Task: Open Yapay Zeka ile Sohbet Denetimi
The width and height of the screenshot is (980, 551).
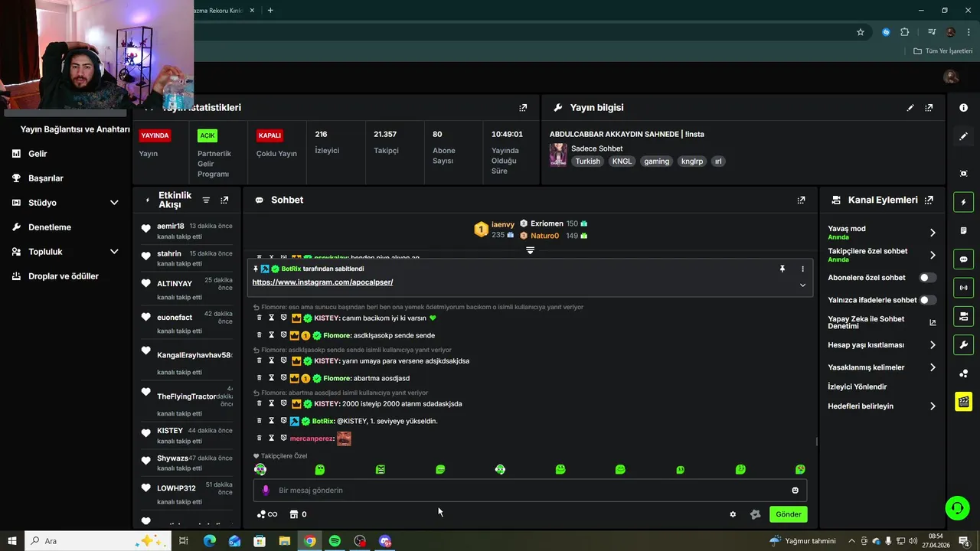Action: (x=882, y=322)
